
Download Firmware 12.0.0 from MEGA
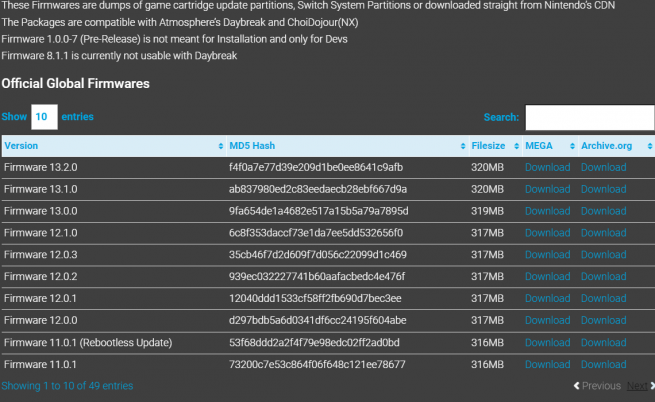click(x=547, y=321)
